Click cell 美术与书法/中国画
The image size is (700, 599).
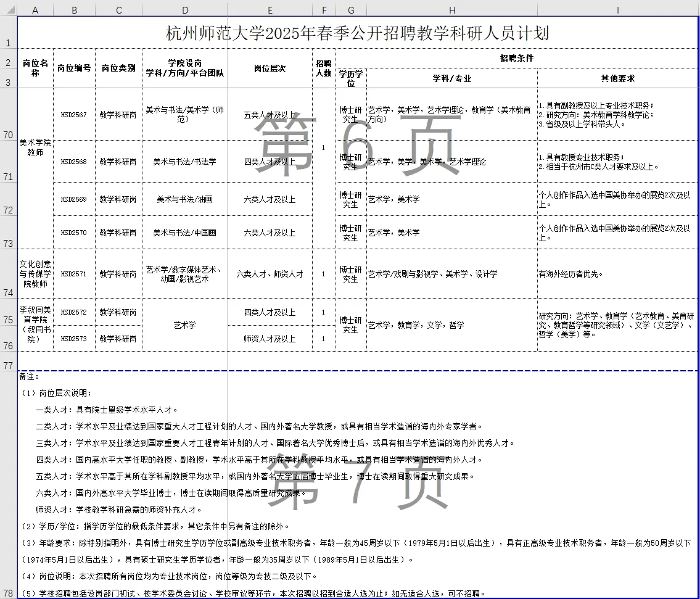pos(185,233)
